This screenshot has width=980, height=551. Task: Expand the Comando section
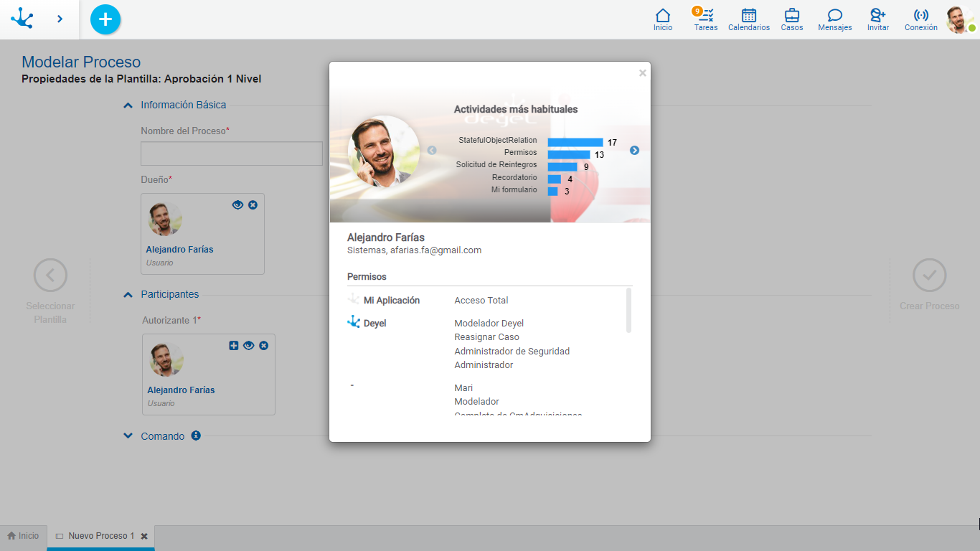click(128, 436)
